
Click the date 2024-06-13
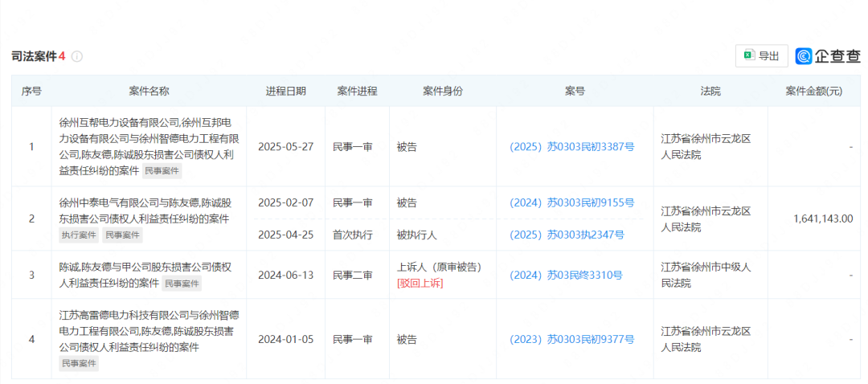[285, 275]
